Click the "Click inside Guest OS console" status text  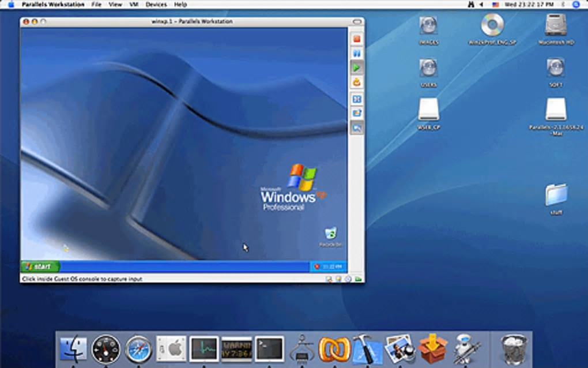coord(82,279)
